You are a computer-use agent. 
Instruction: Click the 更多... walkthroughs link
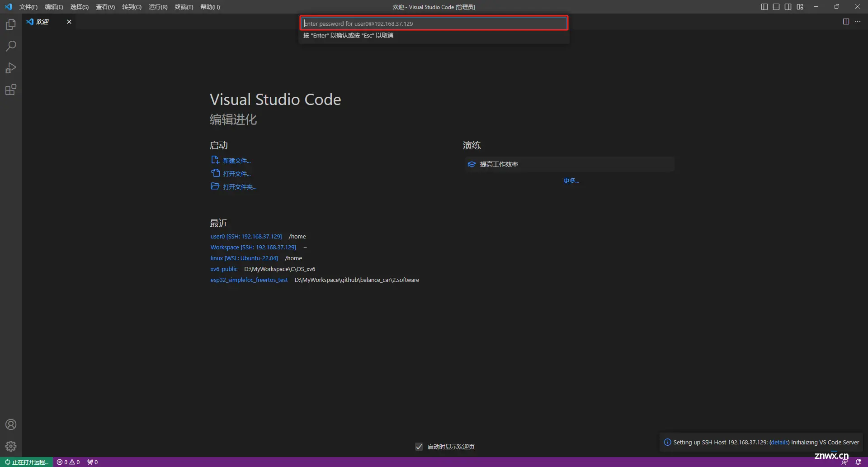click(571, 181)
